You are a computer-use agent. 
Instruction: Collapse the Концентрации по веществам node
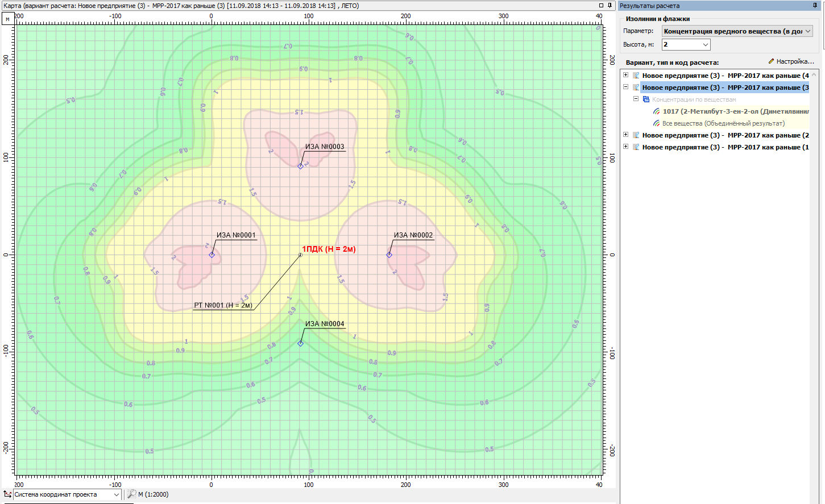(x=636, y=99)
